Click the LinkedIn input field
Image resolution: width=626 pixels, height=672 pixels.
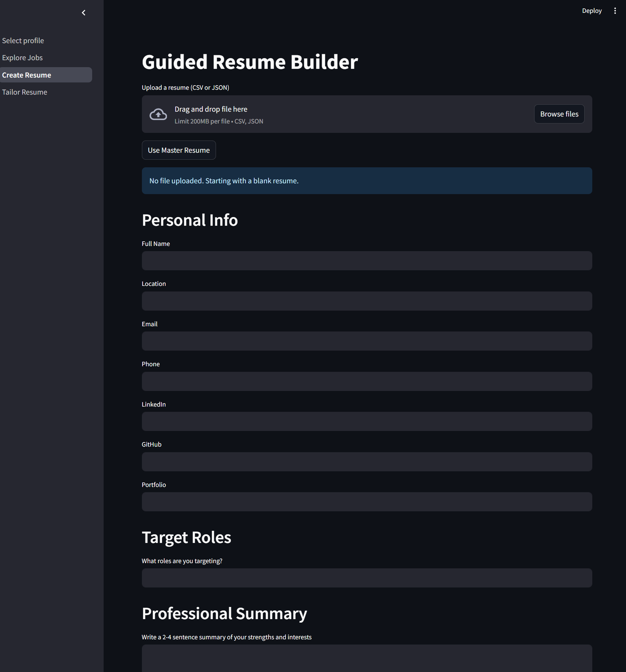pos(367,422)
